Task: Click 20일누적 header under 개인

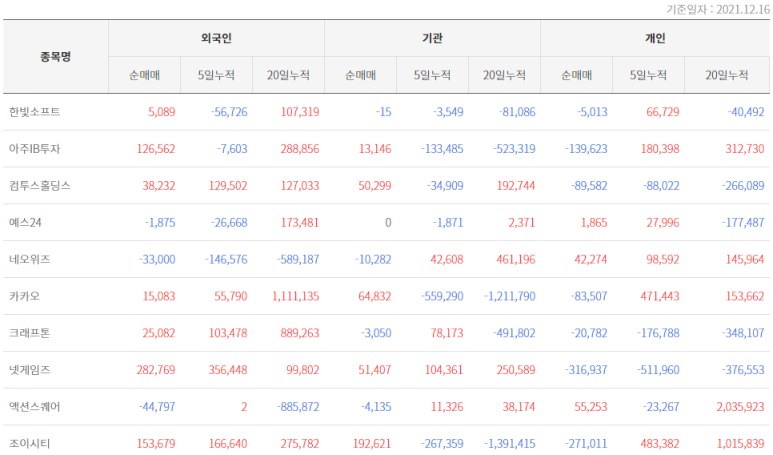Action: tap(727, 75)
